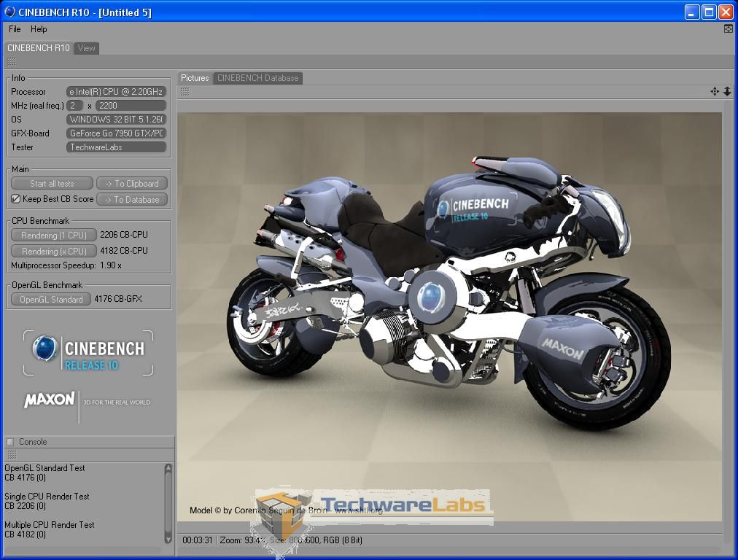Click the Multiple CPU Render Test console line

click(x=50, y=524)
